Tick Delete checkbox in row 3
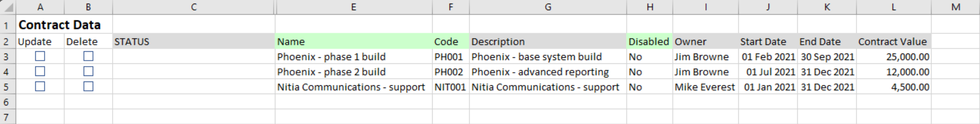 click(88, 56)
